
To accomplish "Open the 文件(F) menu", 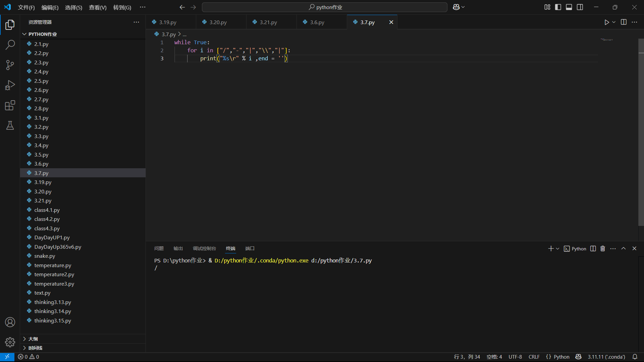I will coord(26,7).
